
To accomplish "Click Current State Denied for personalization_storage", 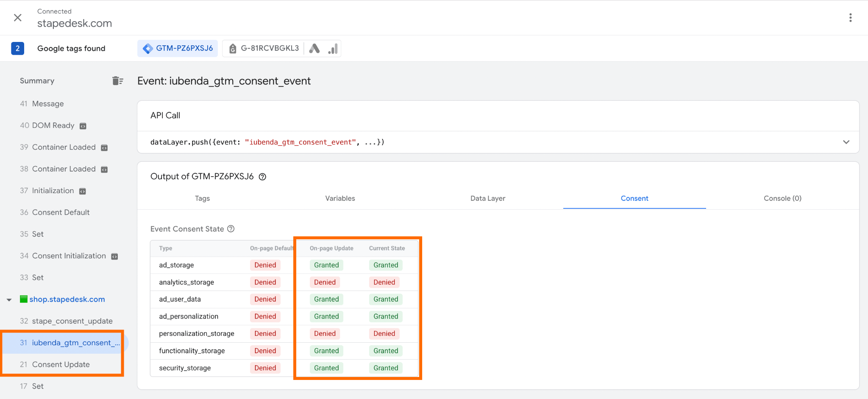I will pyautogui.click(x=384, y=334).
